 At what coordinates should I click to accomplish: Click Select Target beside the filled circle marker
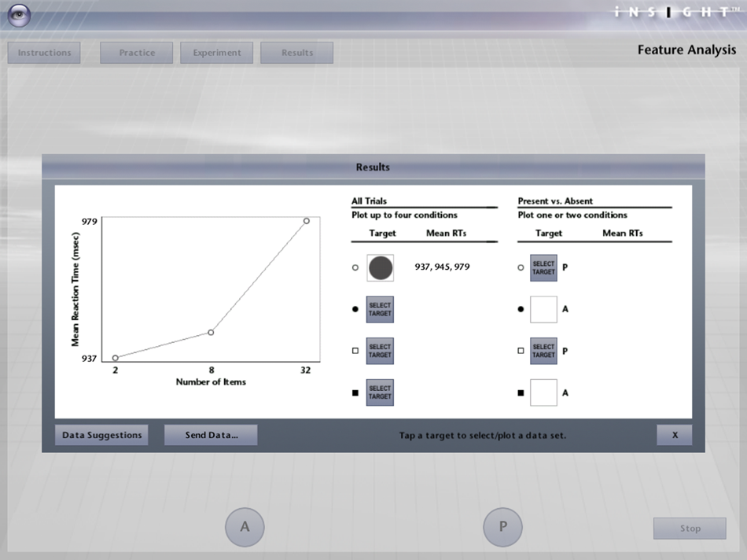click(380, 309)
